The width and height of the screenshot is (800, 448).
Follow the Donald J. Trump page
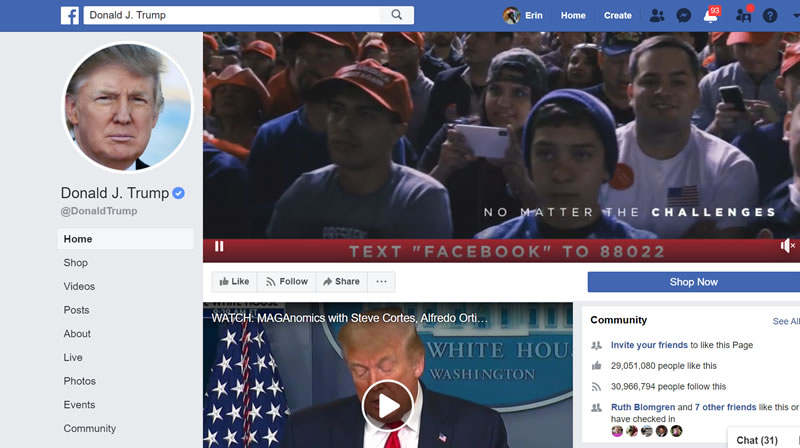click(x=287, y=281)
